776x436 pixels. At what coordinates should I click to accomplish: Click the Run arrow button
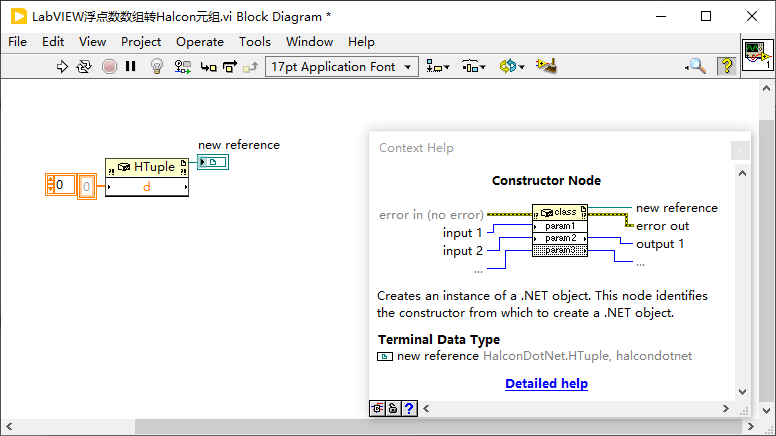tap(62, 66)
